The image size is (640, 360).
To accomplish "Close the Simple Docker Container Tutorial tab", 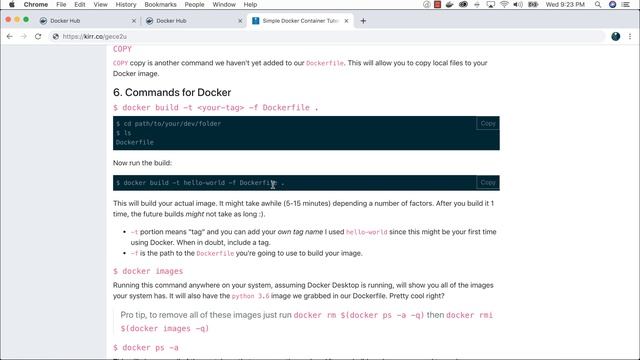I will pyautogui.click(x=346, y=21).
